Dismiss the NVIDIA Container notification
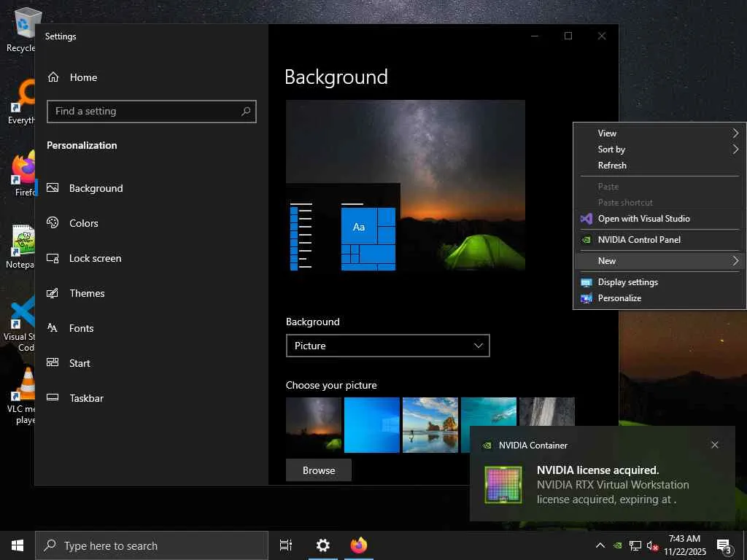This screenshot has width=747, height=560. pyautogui.click(x=715, y=445)
